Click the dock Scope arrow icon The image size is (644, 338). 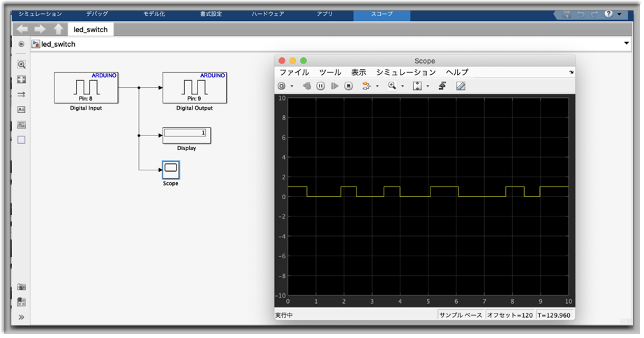[571, 73]
